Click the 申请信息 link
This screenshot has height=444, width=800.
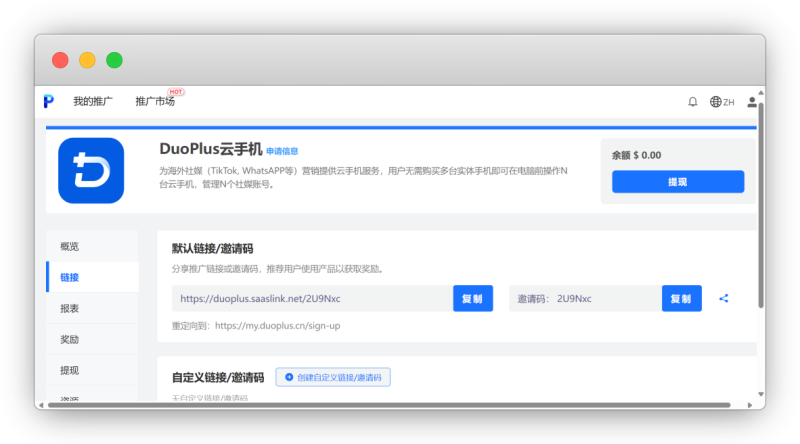(x=282, y=151)
